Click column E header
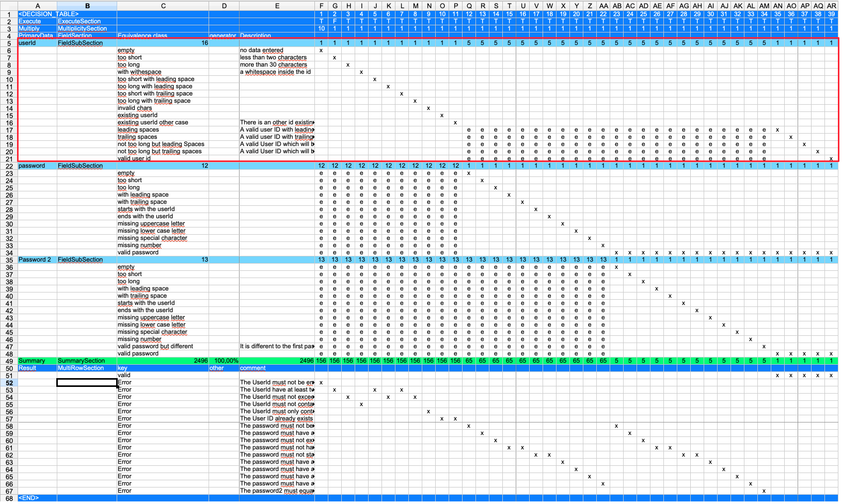This screenshot has height=504, width=842. pos(277,6)
